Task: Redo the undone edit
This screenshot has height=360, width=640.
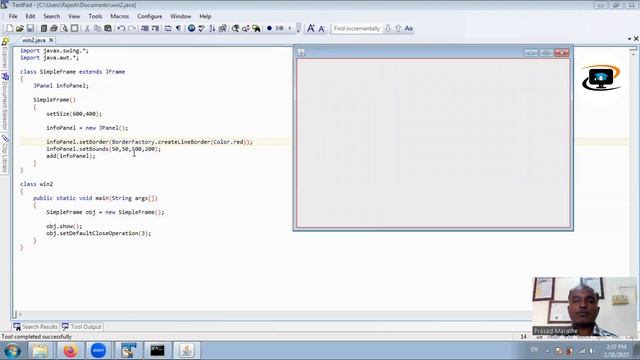Action: 131,29
